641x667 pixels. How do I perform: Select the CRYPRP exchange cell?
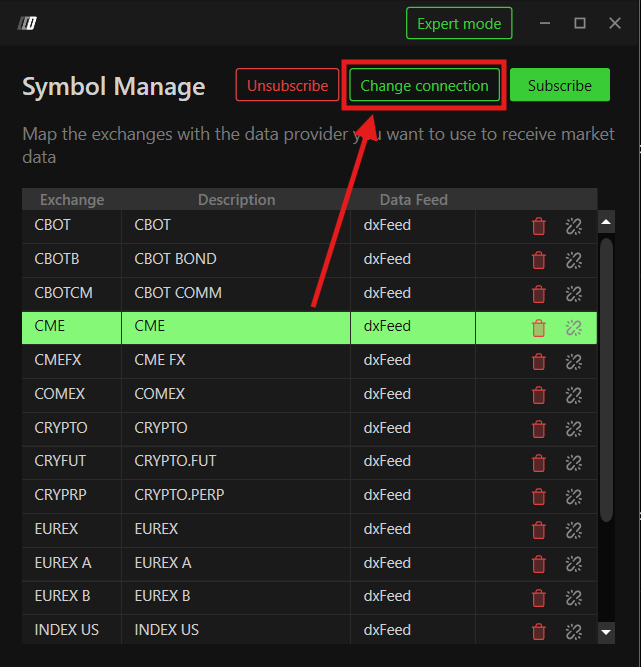tap(71, 496)
